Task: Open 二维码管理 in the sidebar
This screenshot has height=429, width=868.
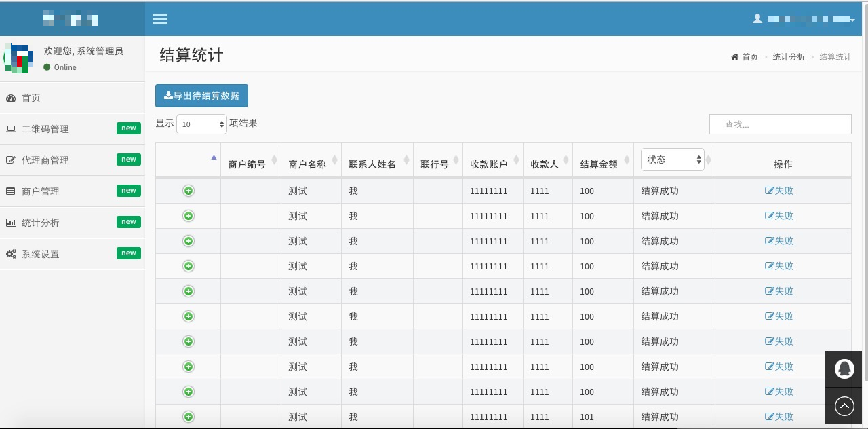Action: coord(45,129)
